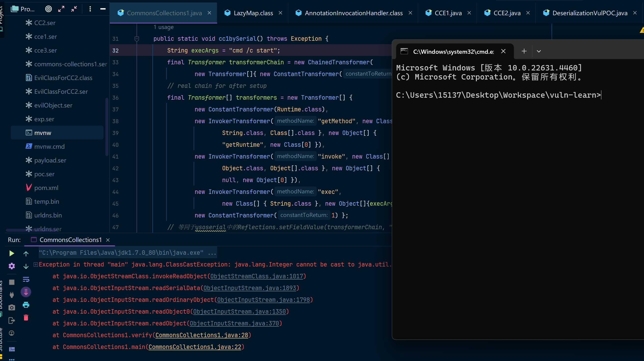Open run configuration settings gear icon
The width and height of the screenshot is (644, 361).
(12, 266)
